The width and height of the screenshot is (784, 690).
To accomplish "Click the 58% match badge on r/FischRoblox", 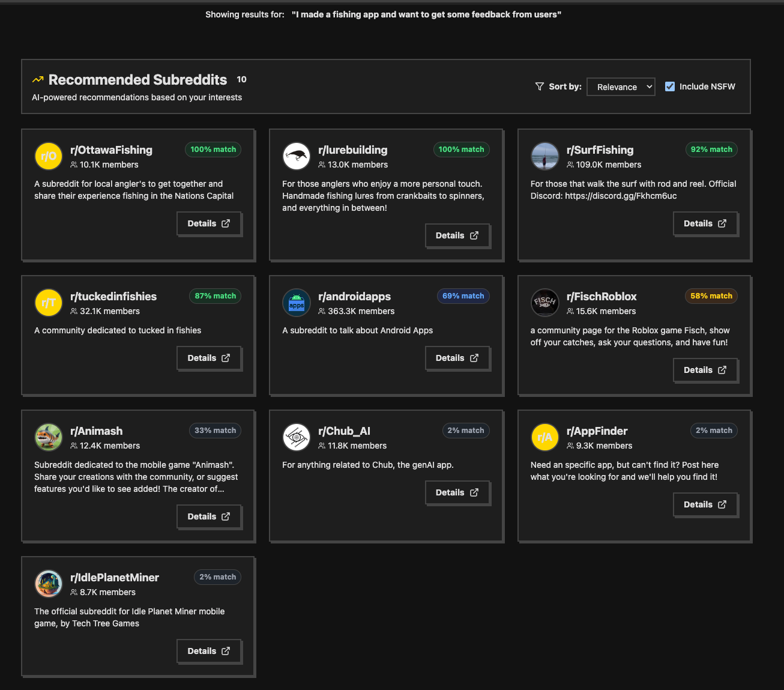I will pyautogui.click(x=711, y=296).
